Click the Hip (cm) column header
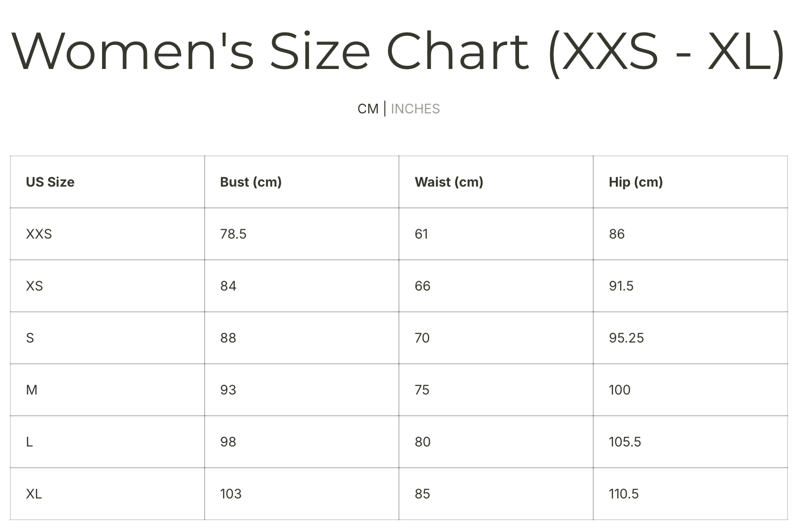The height and width of the screenshot is (532, 796). pyautogui.click(x=636, y=182)
